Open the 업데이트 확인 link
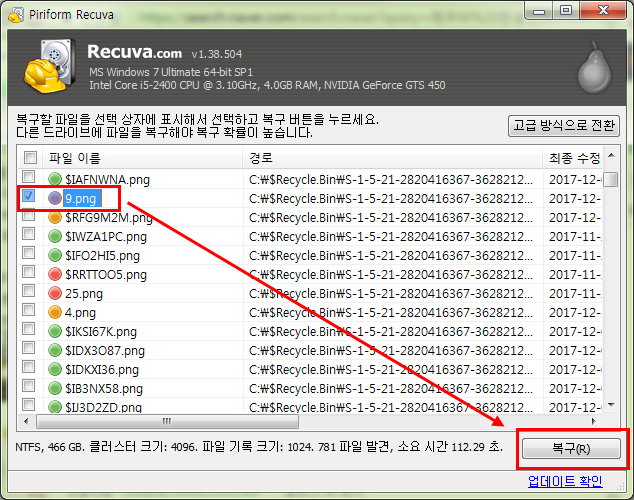Screen dimensions: 634x500 565,481
